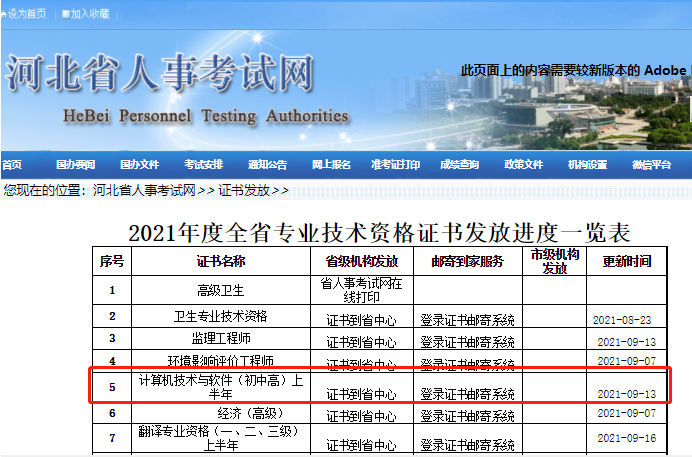Open the 国办文件 nav item
The width and height of the screenshot is (692, 457).
[139, 165]
